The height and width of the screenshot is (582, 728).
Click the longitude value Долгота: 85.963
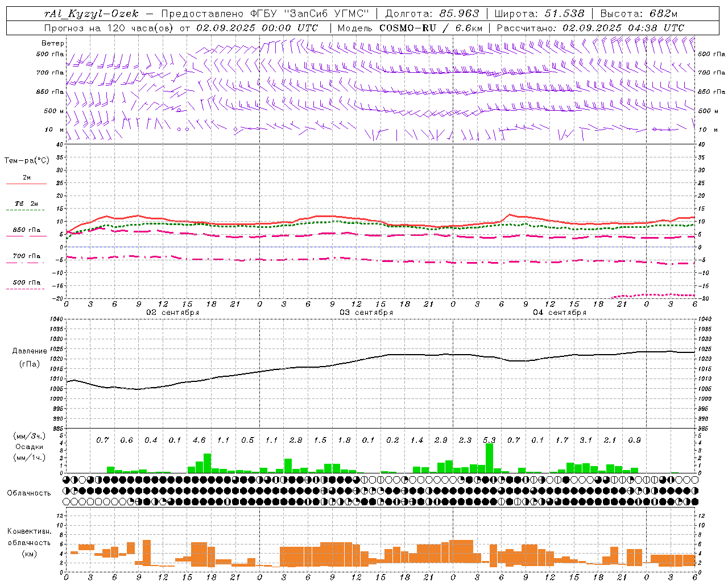(432, 14)
